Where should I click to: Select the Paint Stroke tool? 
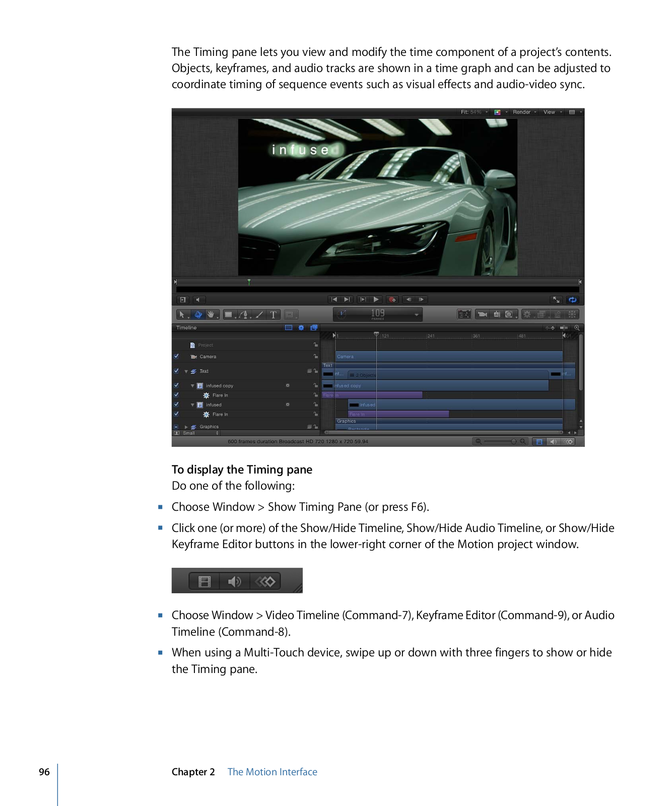[259, 314]
